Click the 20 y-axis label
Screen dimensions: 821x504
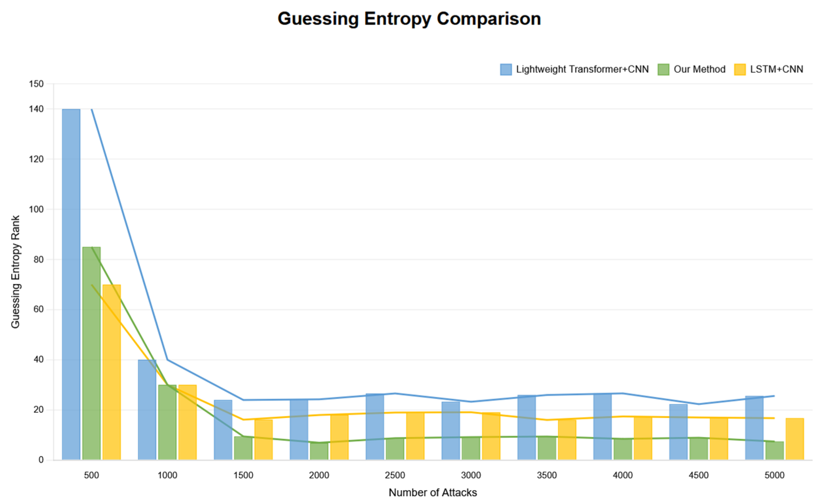point(39,410)
